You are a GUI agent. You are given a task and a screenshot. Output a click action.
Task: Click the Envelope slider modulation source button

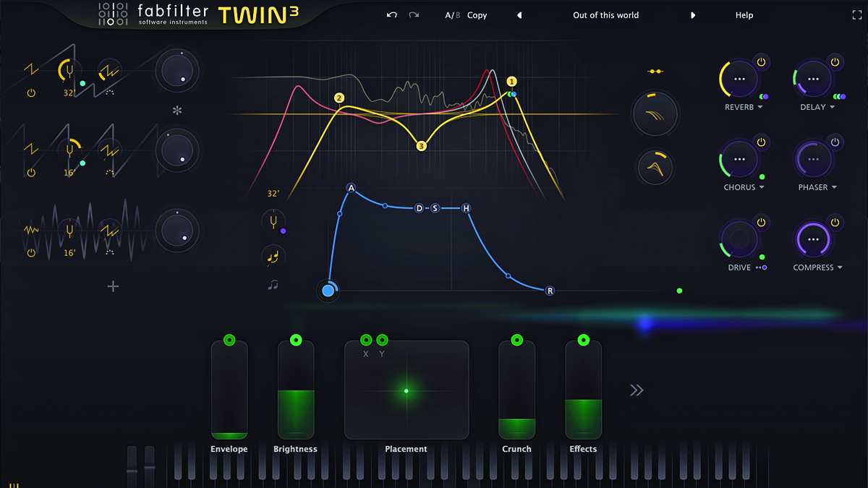click(x=229, y=340)
